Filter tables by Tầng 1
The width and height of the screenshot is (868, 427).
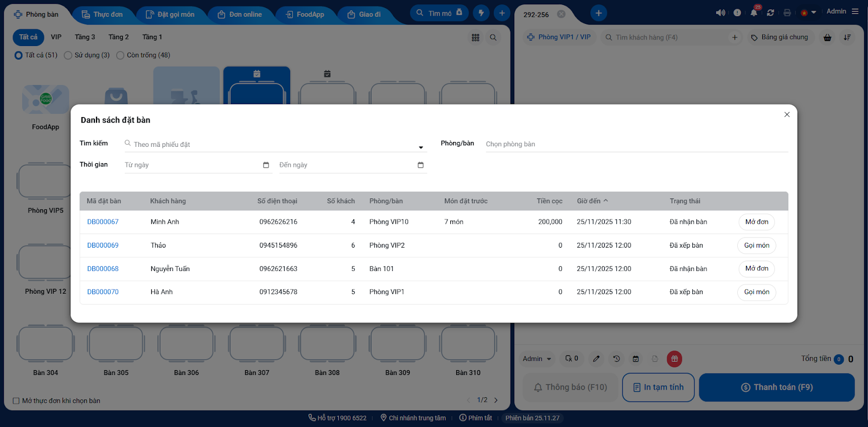tap(152, 37)
